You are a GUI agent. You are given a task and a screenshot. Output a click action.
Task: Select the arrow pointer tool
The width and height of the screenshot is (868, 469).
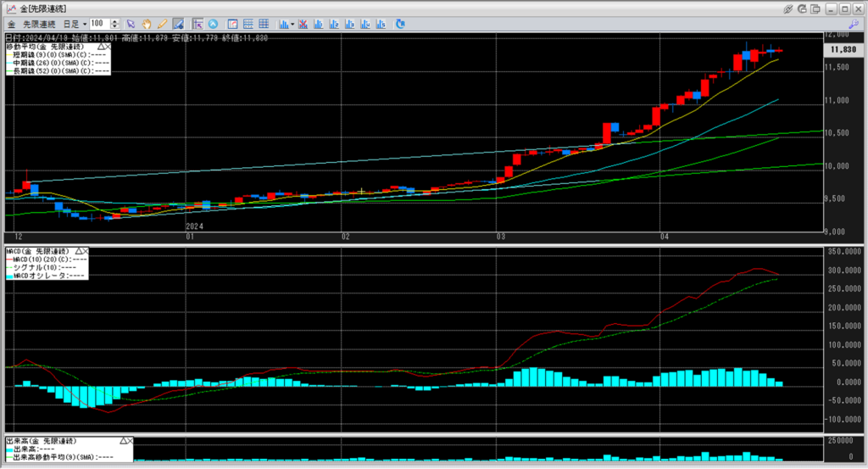coord(131,23)
